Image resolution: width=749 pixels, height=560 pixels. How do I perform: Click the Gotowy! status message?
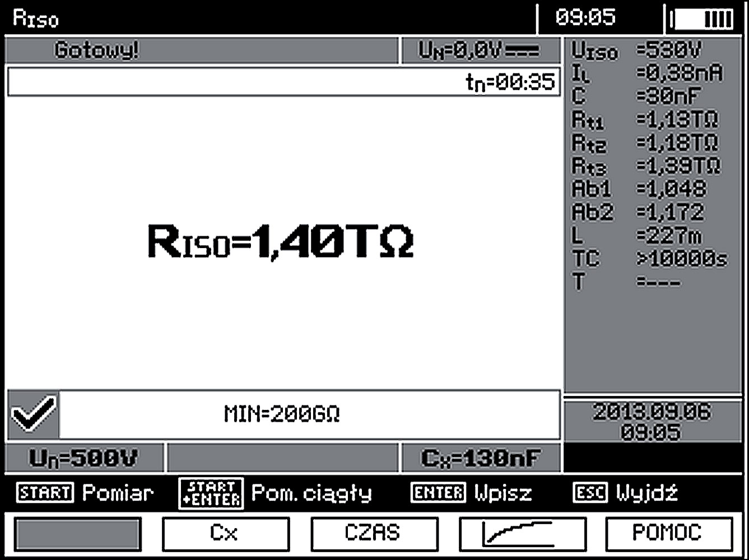[x=96, y=51]
